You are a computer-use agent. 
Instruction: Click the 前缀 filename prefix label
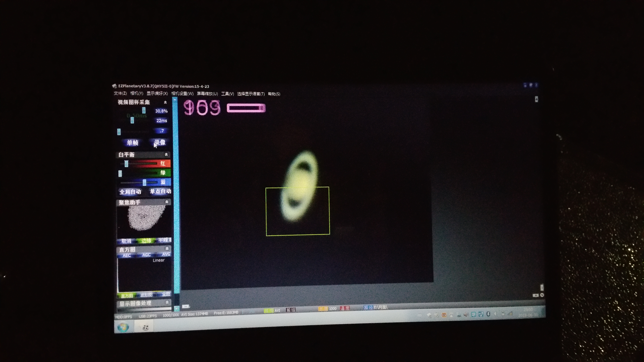pos(291,310)
